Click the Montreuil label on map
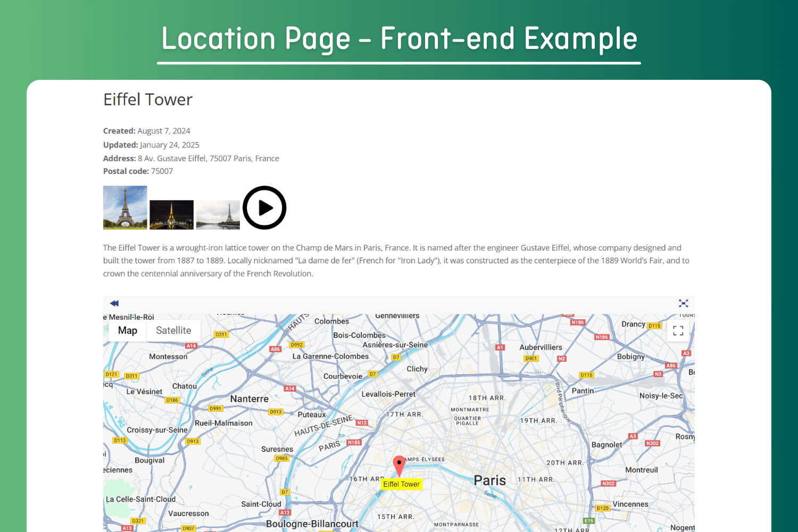798x532 pixels. tap(642, 470)
